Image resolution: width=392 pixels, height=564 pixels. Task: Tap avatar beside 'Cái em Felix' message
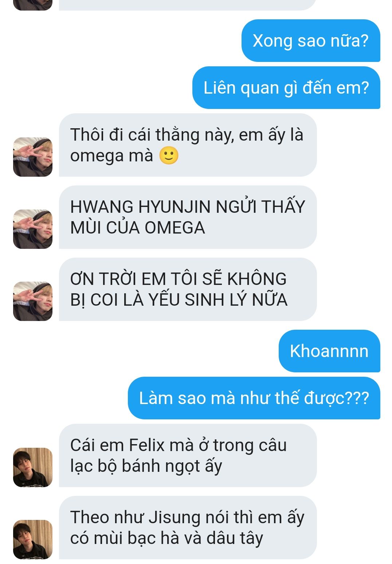(33, 467)
